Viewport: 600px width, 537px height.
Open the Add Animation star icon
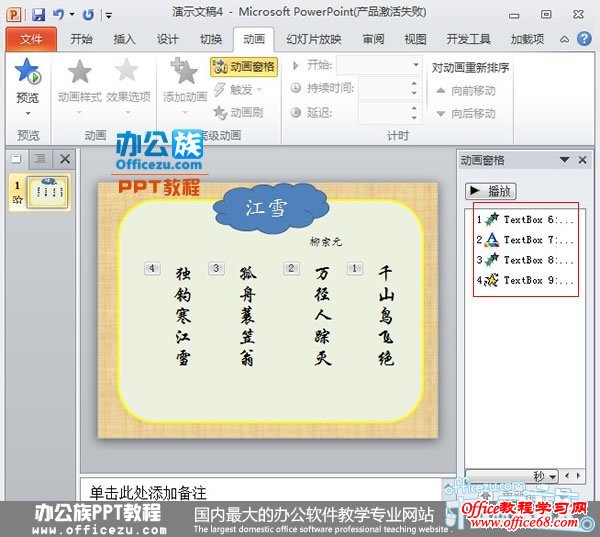(184, 73)
